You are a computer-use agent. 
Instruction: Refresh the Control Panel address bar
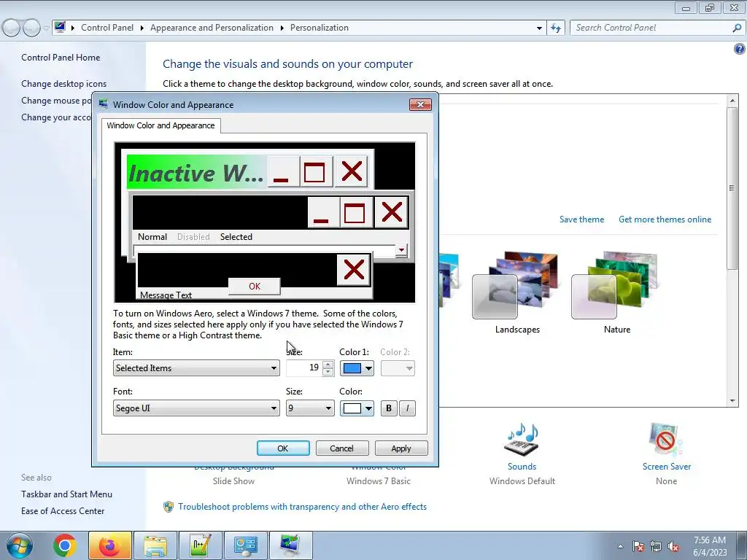tap(555, 28)
